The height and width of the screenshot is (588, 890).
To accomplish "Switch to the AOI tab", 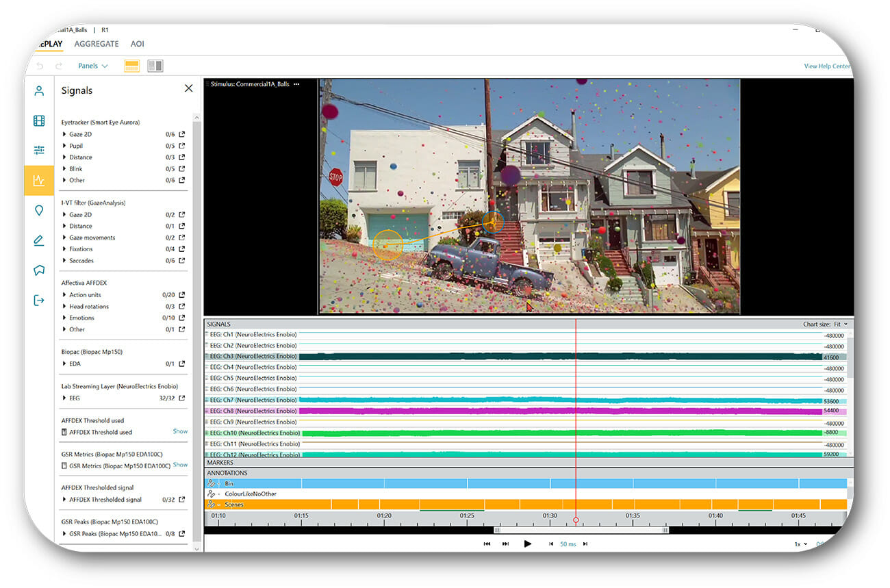I will 138,44.
